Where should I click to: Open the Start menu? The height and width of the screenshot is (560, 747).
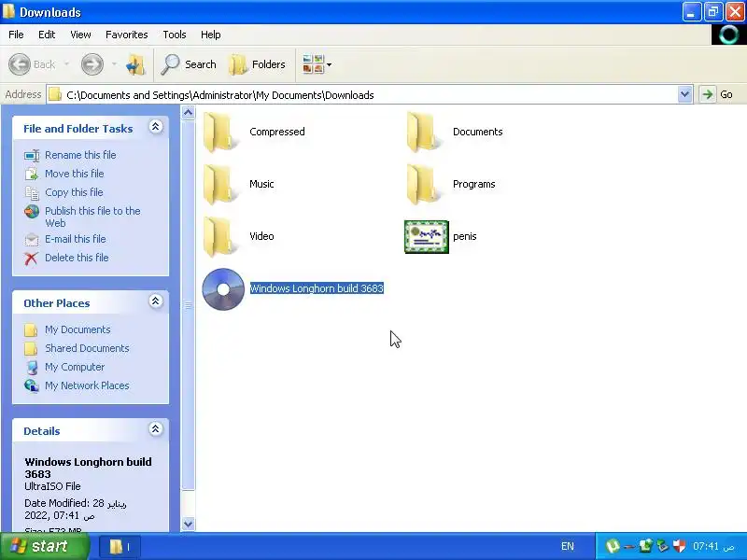tap(45, 546)
